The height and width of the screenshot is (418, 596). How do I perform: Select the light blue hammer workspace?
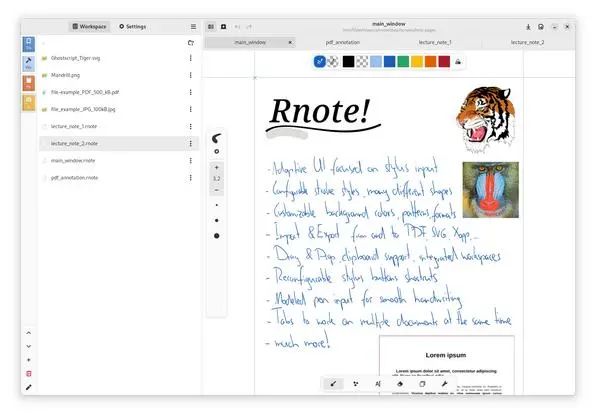[29, 63]
